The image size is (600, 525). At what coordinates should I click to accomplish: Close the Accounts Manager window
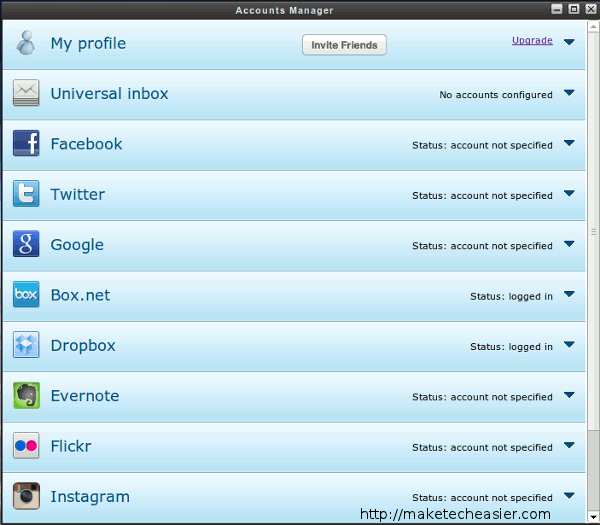591,9
